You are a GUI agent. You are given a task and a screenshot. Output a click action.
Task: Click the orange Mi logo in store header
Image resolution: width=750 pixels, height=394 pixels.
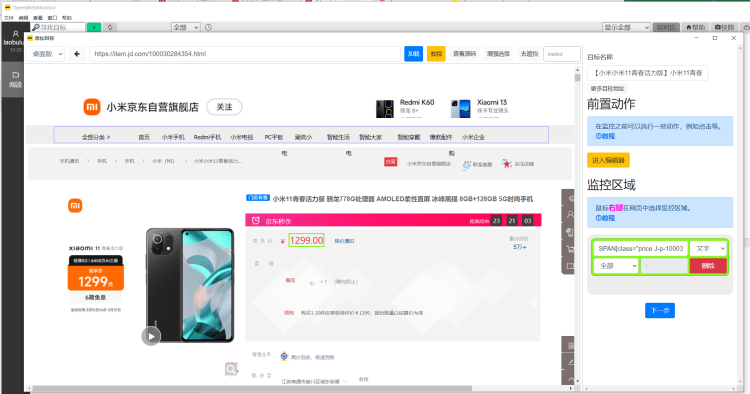[92, 107]
